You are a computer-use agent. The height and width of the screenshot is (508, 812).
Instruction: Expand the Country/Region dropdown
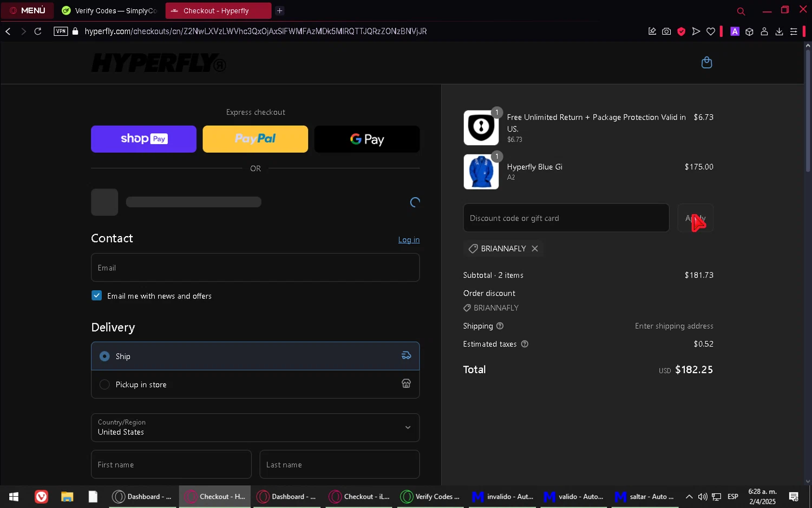tap(255, 428)
